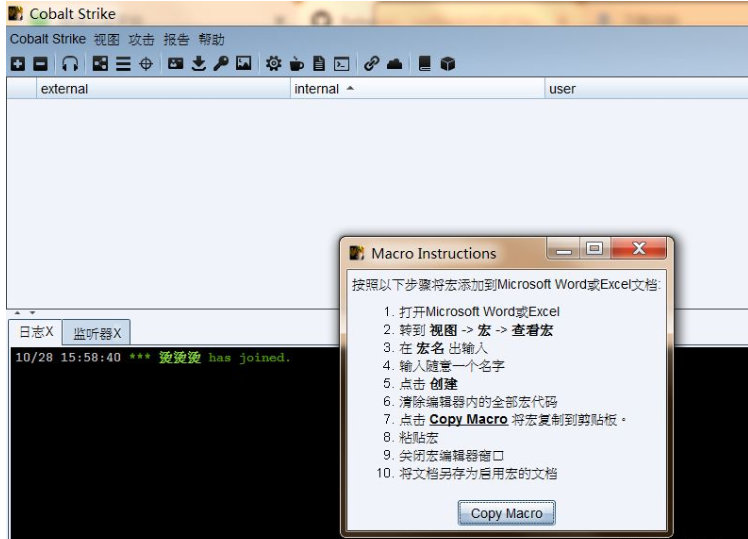The width and height of the screenshot is (748, 539).
Task: Sort by the external column header
Action: tap(163, 89)
